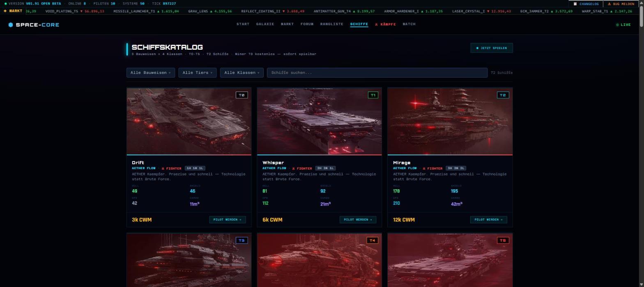The width and height of the screenshot is (644, 287).
Task: Click the JETZT SPIELEN button
Action: [x=491, y=48]
